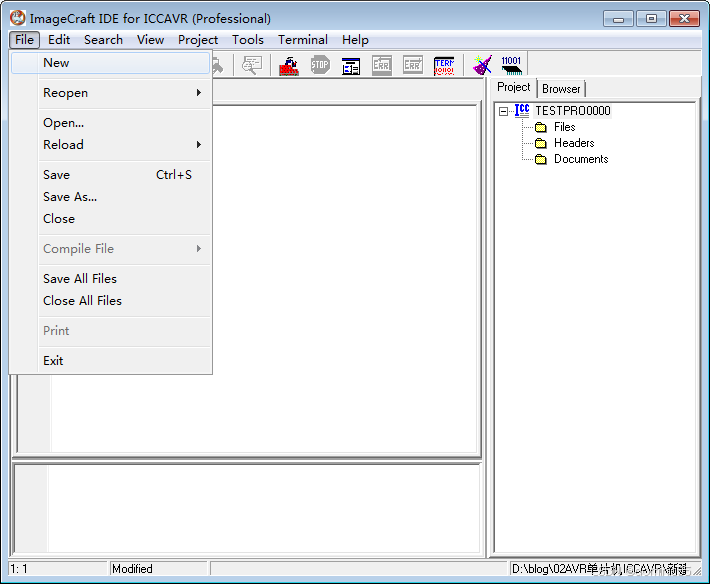Image resolution: width=710 pixels, height=584 pixels.
Task: Select the Headers tree item
Action: pyautogui.click(x=574, y=143)
